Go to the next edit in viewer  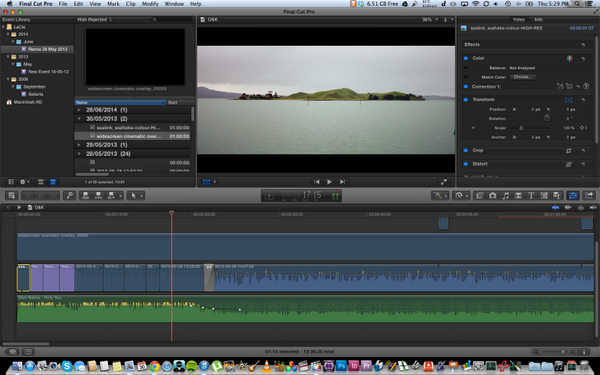342,182
